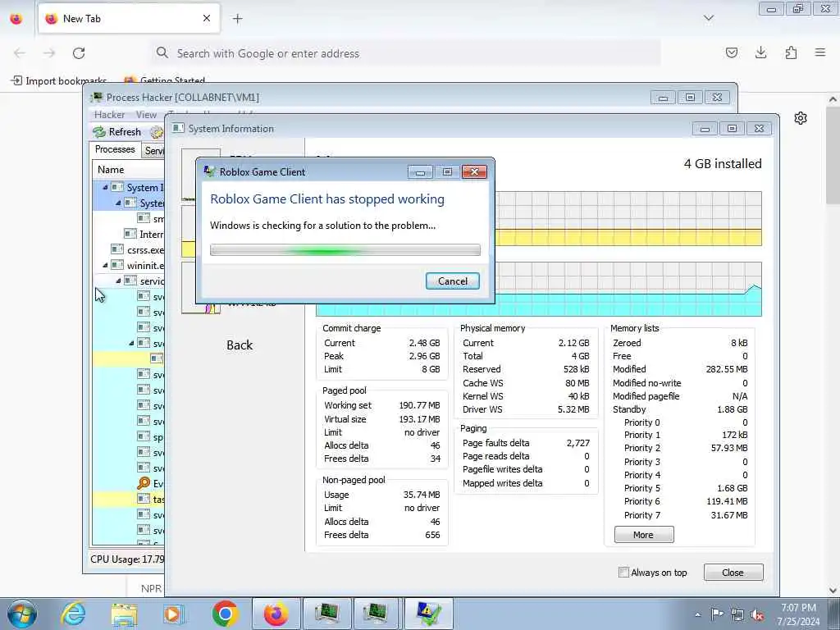840x630 pixels.
Task: Close the Roblox Game Client dialog
Action: (x=474, y=172)
